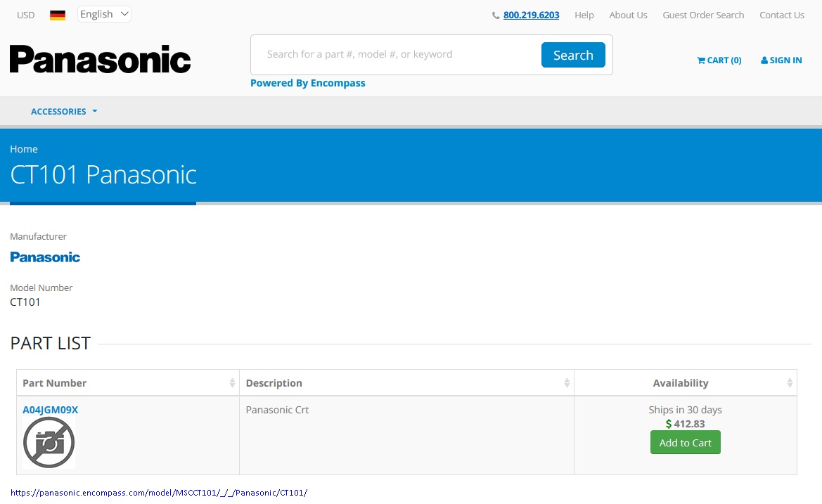Open the Contact Us page
The image size is (822, 504).
click(781, 15)
